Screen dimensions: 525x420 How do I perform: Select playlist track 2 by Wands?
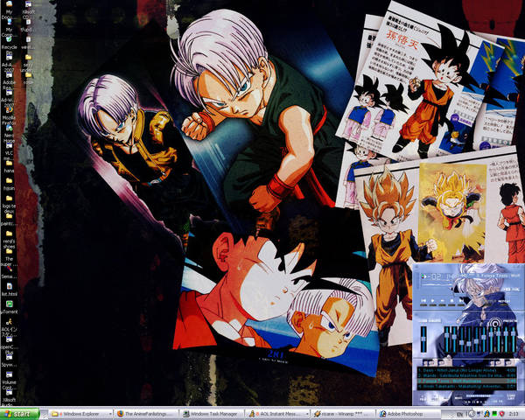[x=466, y=375]
